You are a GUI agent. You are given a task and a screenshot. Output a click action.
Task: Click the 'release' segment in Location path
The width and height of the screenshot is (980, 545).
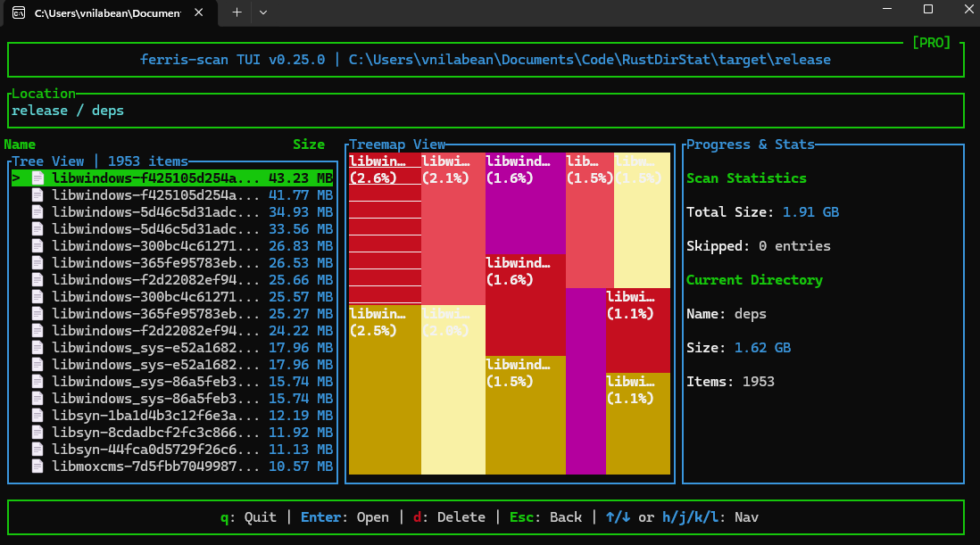point(39,111)
